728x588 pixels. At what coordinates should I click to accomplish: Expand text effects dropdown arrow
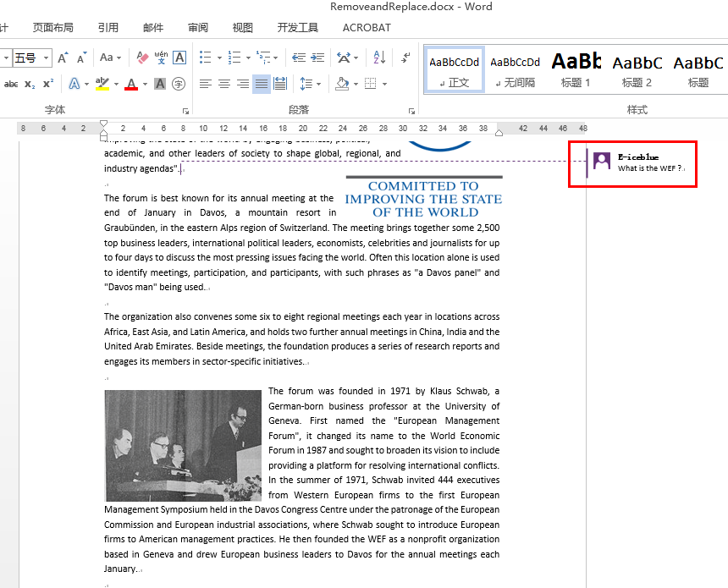[87, 85]
